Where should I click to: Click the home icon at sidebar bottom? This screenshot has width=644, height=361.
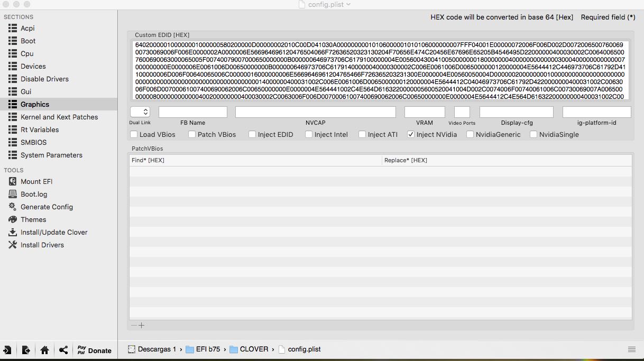[44, 350]
